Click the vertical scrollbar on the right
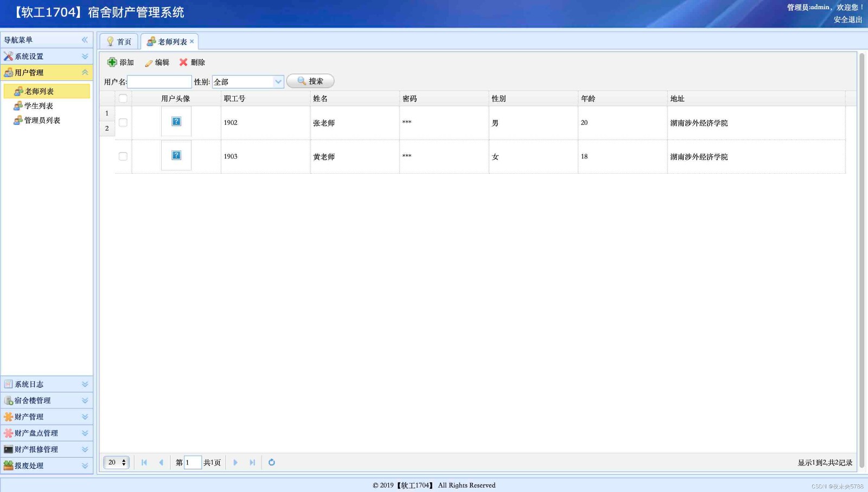The image size is (868, 492). pyautogui.click(x=862, y=261)
